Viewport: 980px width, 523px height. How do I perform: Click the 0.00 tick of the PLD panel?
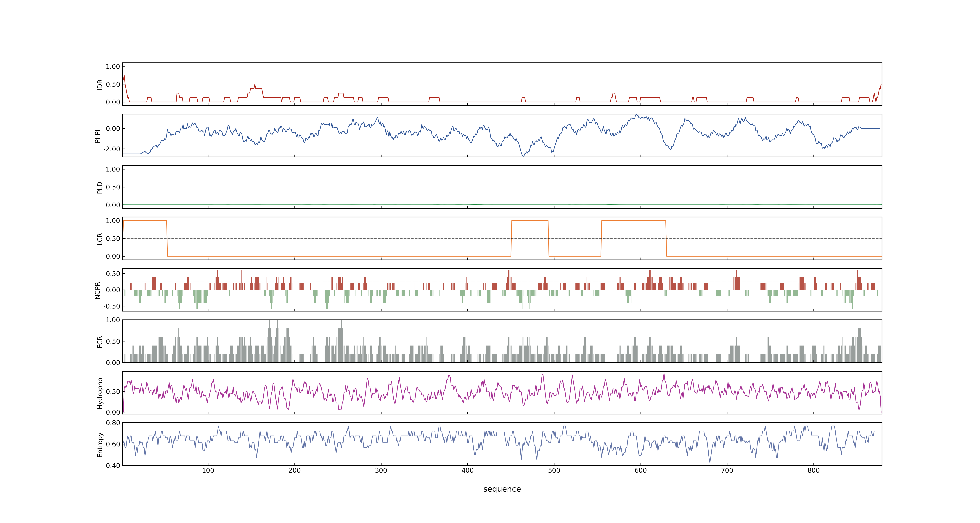click(113, 205)
